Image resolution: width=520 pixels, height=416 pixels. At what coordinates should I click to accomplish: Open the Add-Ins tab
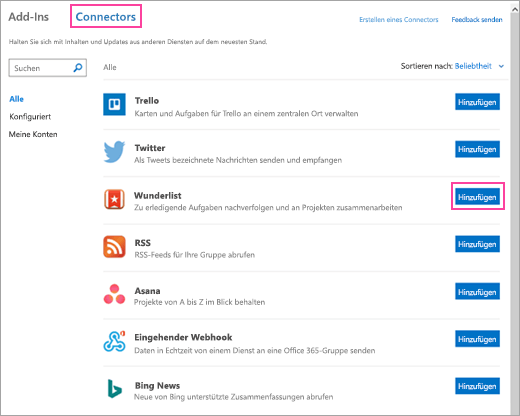[29, 17]
